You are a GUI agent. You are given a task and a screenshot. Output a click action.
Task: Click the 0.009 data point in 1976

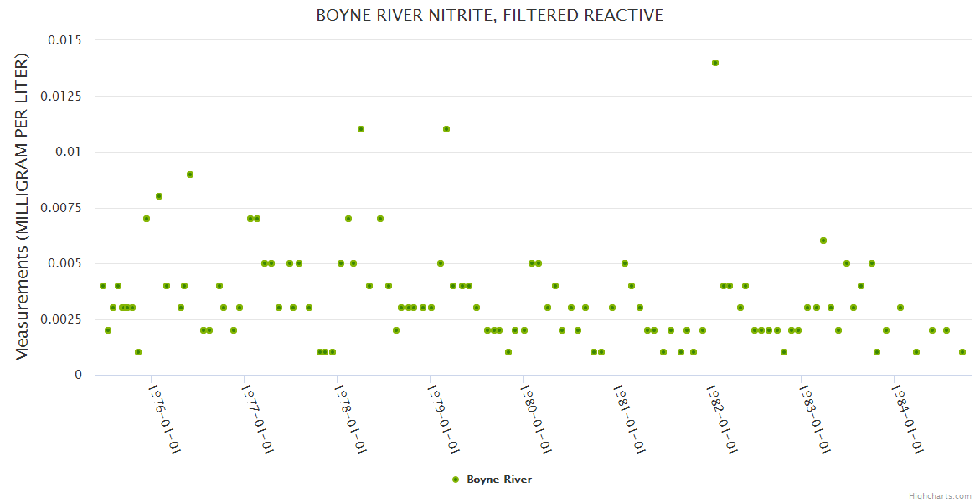pos(190,174)
